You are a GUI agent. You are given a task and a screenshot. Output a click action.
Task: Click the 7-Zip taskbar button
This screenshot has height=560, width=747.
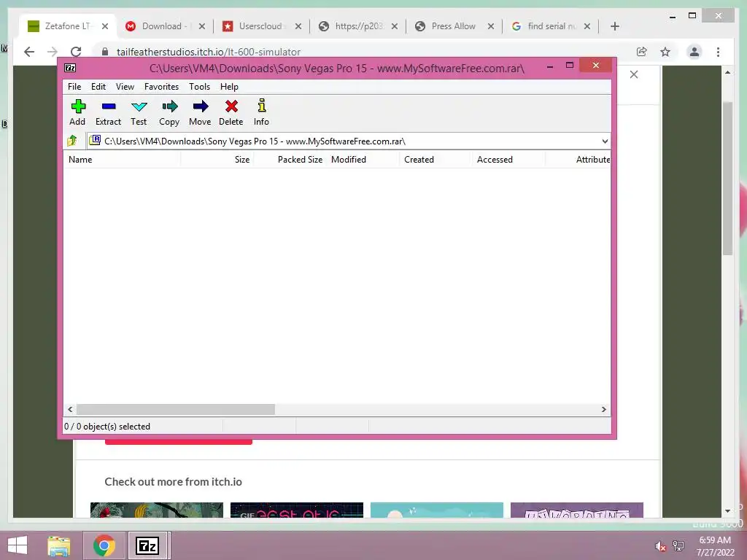pyautogui.click(x=147, y=545)
